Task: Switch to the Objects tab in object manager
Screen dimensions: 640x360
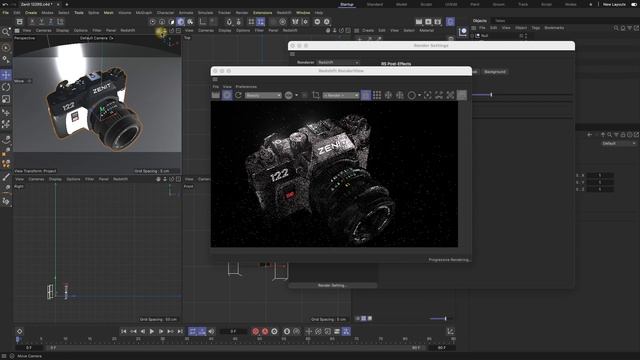Action: (x=480, y=21)
